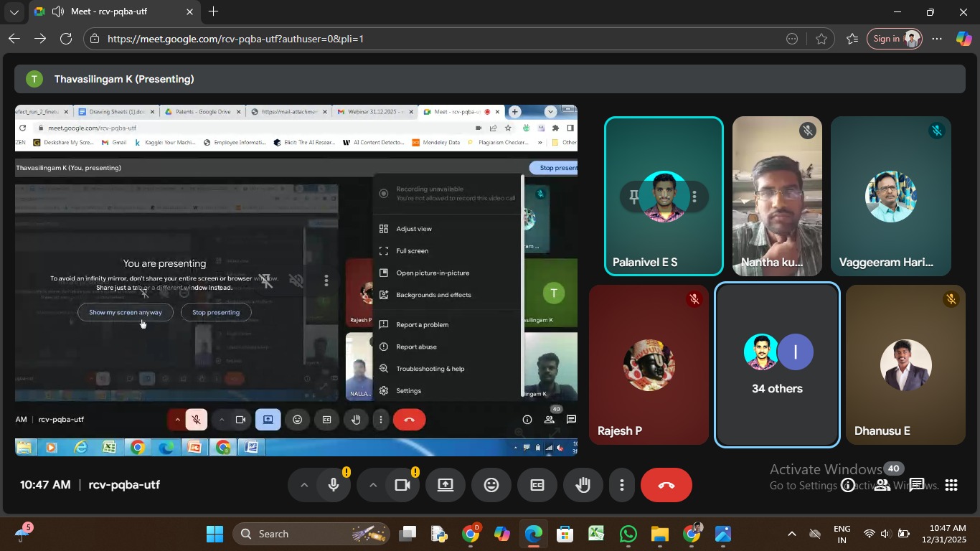Image resolution: width=980 pixels, height=551 pixels.
Task: Open the browser tab search dropdown arrow
Action: (14, 12)
